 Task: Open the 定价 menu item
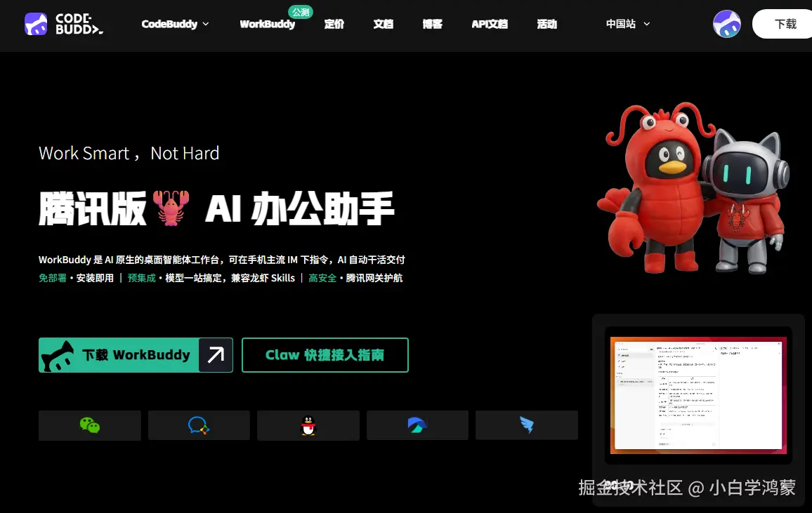334,24
